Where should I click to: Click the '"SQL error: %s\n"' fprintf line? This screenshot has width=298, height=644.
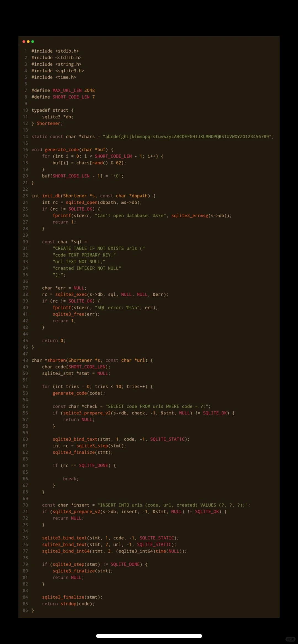tap(105, 308)
